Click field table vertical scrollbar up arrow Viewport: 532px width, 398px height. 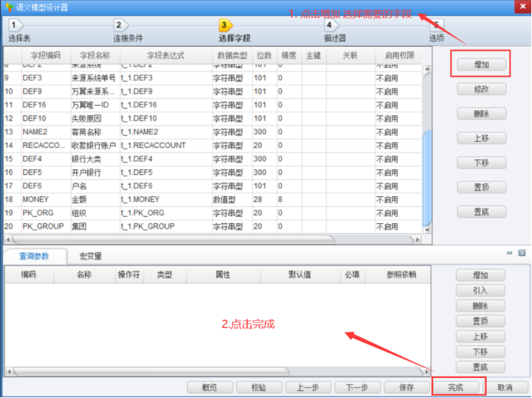pos(427,69)
